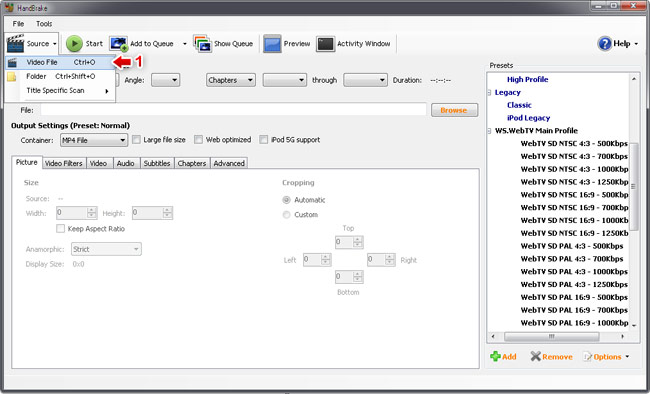Screen dimensions: 650x394
Task: Click the Preview icon
Action: click(x=272, y=44)
